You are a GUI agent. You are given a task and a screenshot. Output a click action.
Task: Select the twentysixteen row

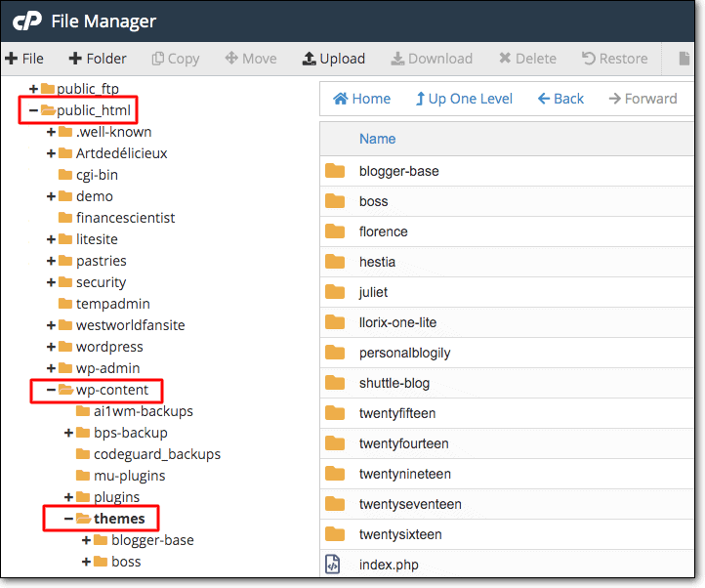(x=507, y=534)
